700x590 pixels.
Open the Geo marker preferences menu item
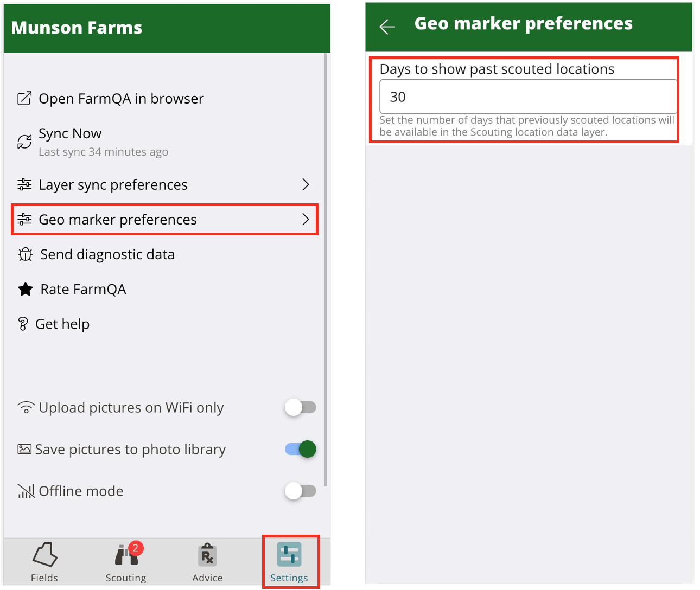click(x=164, y=219)
